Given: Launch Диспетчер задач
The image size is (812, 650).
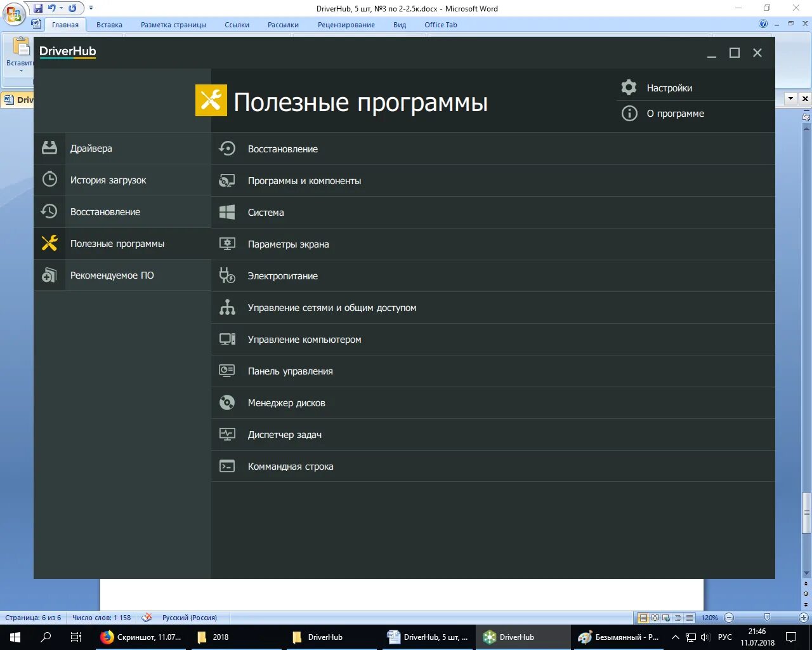Looking at the screenshot, I should (x=493, y=434).
